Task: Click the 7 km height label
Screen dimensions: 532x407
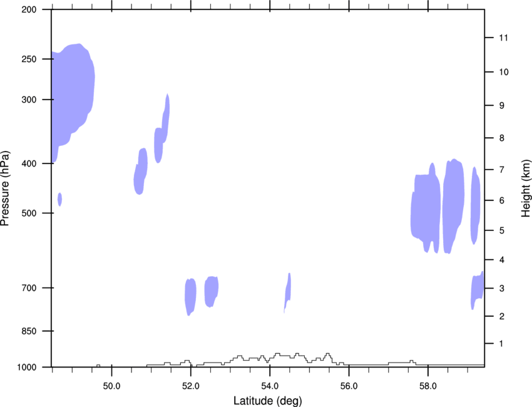Action: [502, 170]
